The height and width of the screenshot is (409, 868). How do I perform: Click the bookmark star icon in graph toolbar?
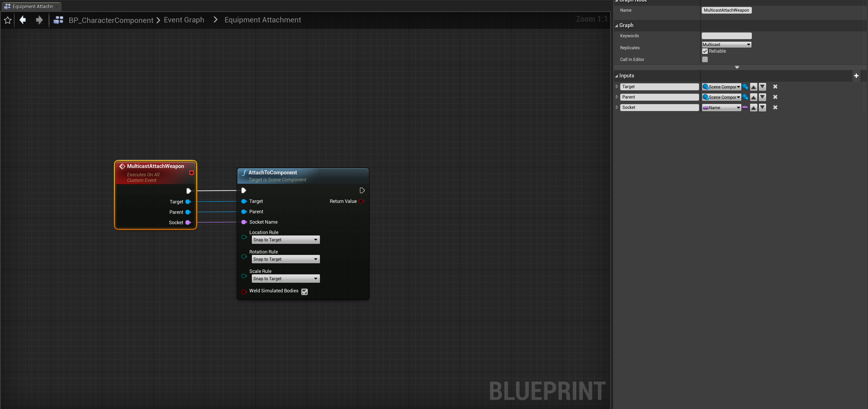click(7, 20)
